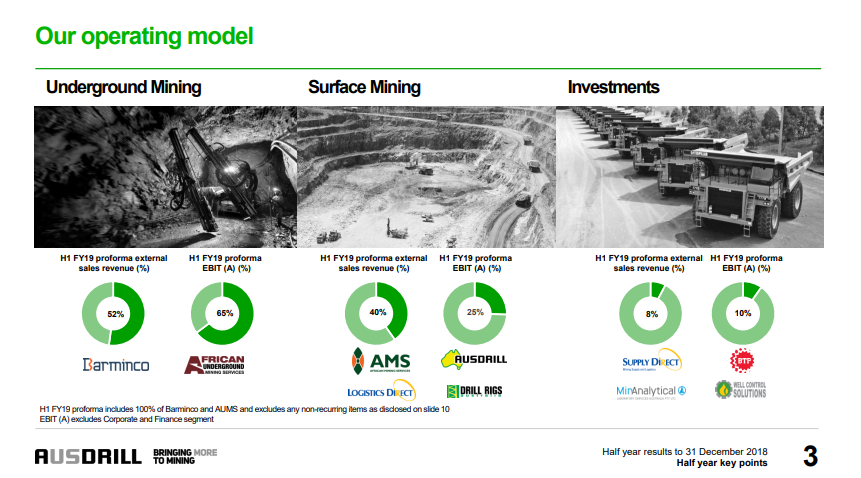Click the EBIT (A) label under Surface Mining
The width and height of the screenshot is (861, 478).
pyautogui.click(x=476, y=263)
